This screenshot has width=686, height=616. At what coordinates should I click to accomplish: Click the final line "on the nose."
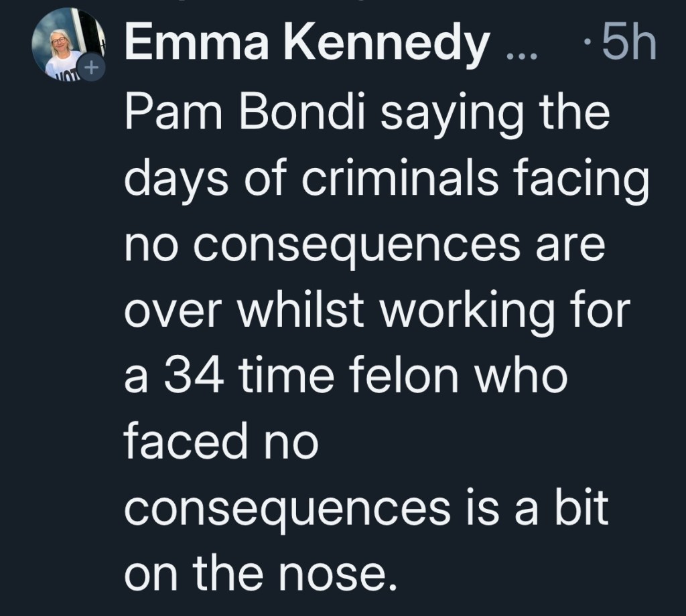click(x=257, y=573)
